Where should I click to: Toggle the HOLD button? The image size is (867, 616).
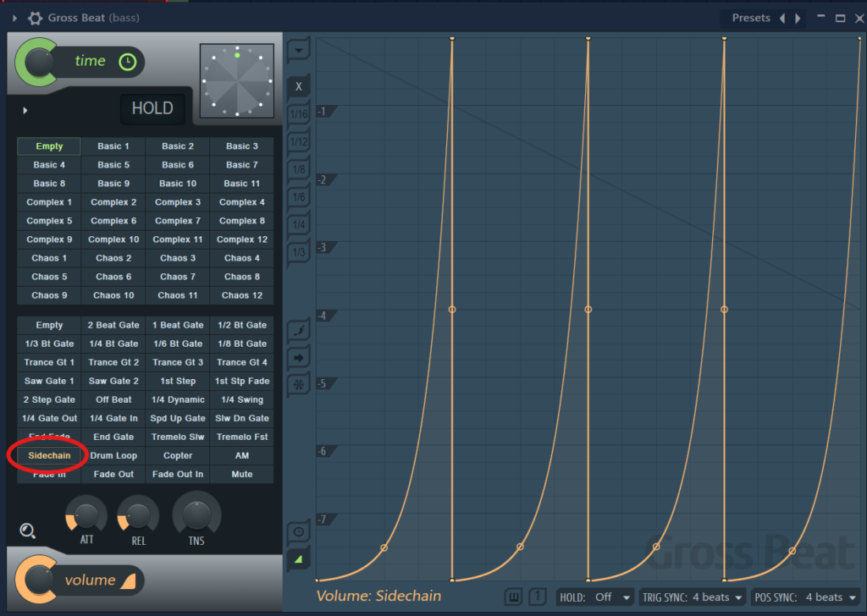point(152,108)
